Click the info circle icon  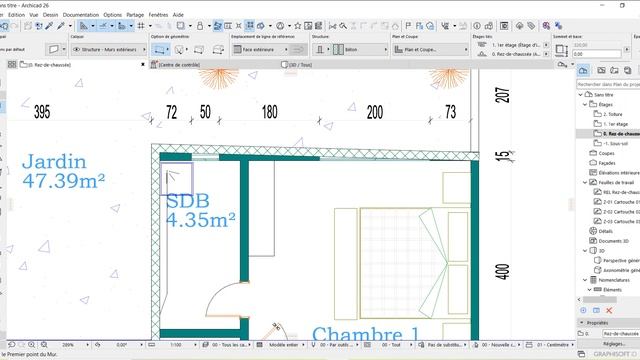477,26
